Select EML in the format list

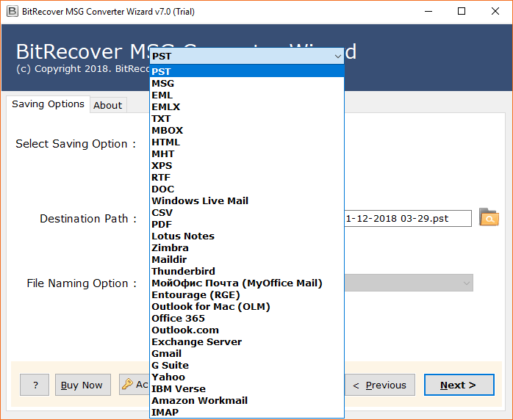pos(247,95)
